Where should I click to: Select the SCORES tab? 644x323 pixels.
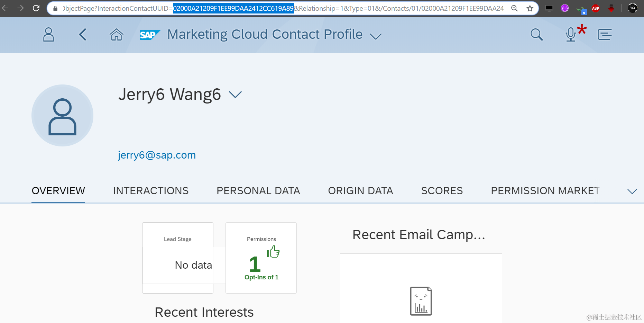(442, 191)
